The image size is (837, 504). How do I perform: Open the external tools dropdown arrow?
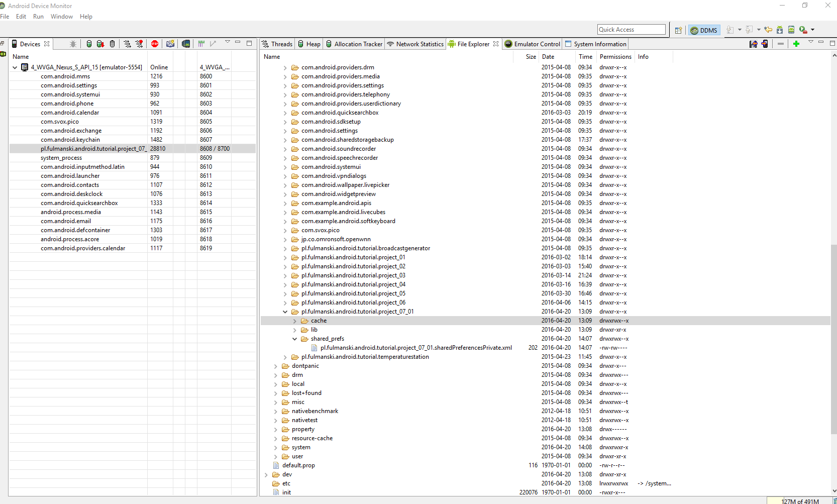[812, 30]
